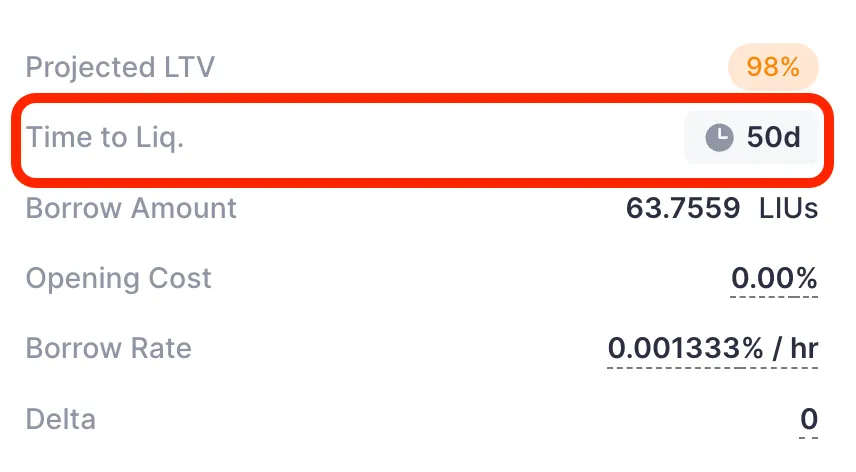Image resolution: width=856 pixels, height=472 pixels.
Task: Click the gray pill containing clock and 50d
Action: click(x=751, y=137)
